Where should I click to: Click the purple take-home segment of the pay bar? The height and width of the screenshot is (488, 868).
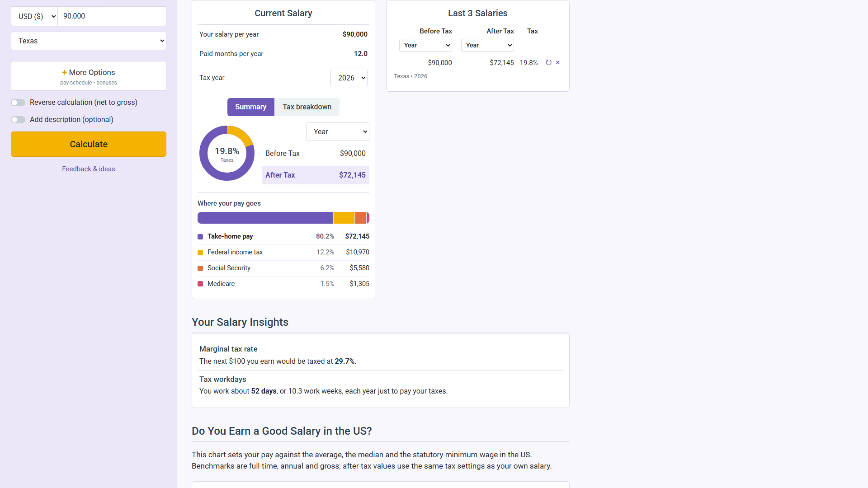(265, 218)
